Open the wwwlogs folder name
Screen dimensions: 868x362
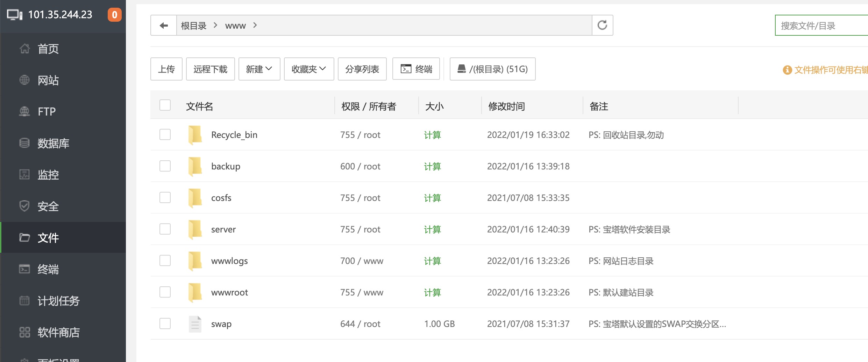[229, 261]
